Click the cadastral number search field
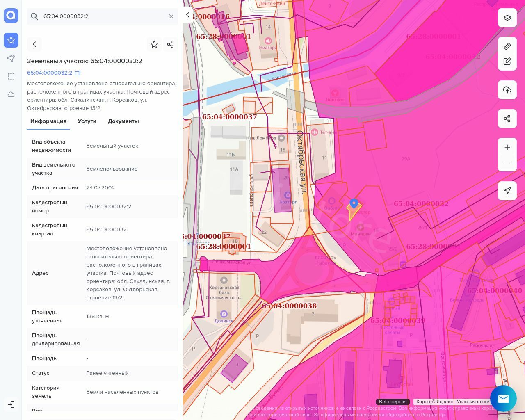 [103, 16]
